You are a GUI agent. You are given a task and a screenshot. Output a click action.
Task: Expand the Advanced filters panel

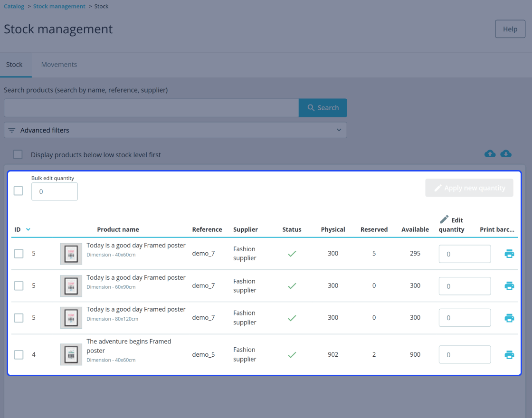point(175,130)
